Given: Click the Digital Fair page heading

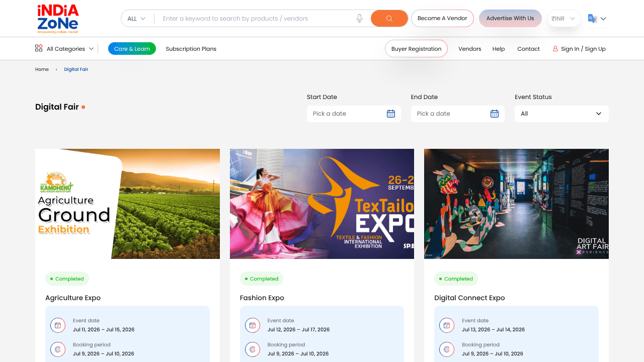Looking at the screenshot, I should click(57, 107).
